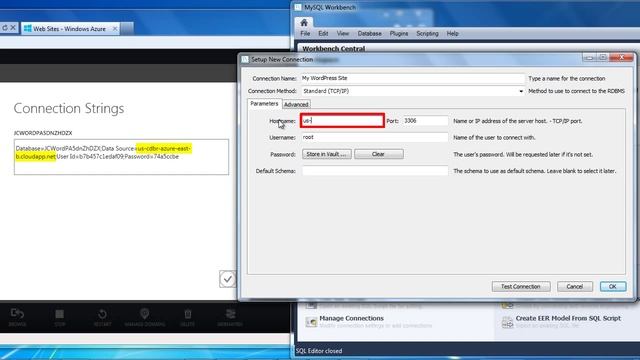Image resolution: width=640 pixels, height=360 pixels.
Task: Click the 'Connection Strings' heading
Action: pyautogui.click(x=69, y=109)
